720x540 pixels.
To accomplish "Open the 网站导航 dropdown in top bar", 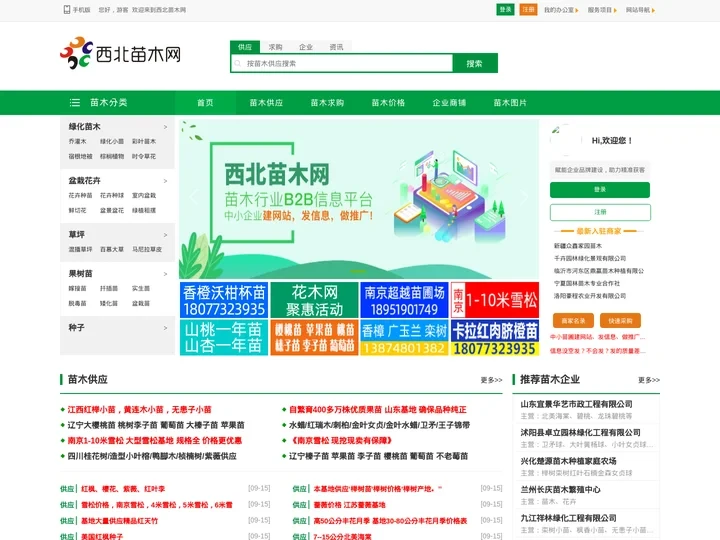I will pyautogui.click(x=640, y=10).
